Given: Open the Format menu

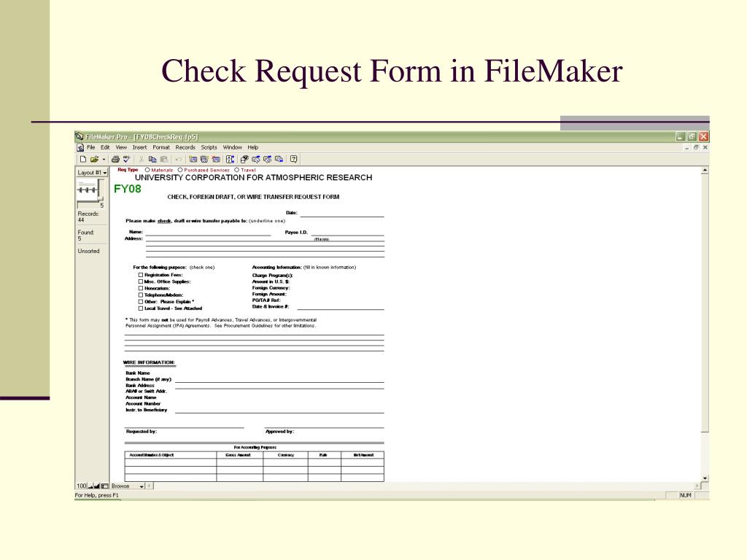Looking at the screenshot, I should [161, 147].
